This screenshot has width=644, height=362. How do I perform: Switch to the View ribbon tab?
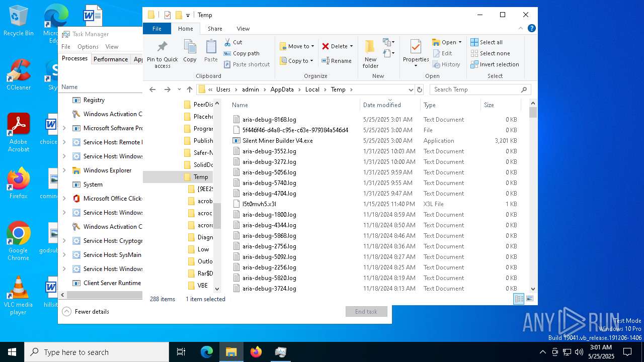coord(243,29)
